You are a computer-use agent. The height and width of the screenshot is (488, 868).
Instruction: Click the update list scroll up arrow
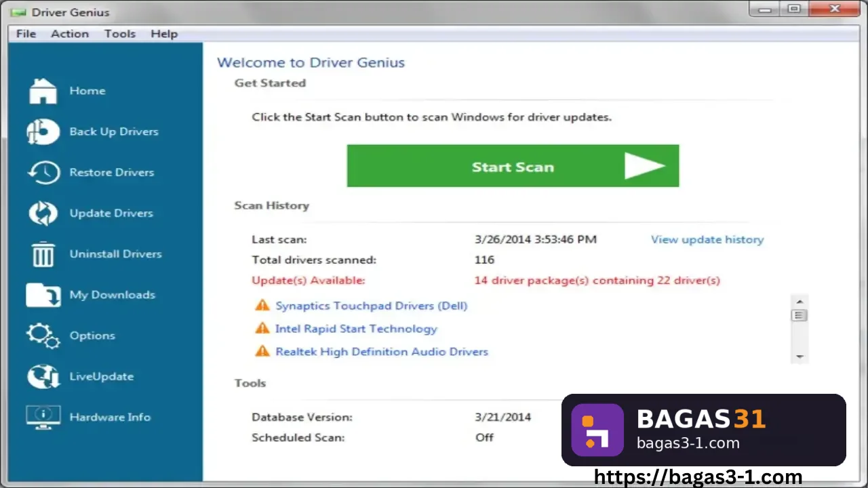click(800, 302)
